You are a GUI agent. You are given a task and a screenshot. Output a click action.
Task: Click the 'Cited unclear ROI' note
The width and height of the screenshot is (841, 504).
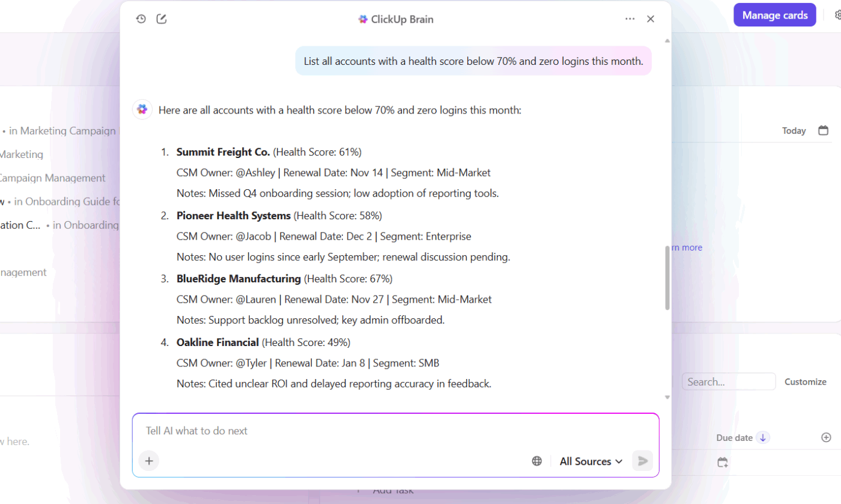[247, 383]
